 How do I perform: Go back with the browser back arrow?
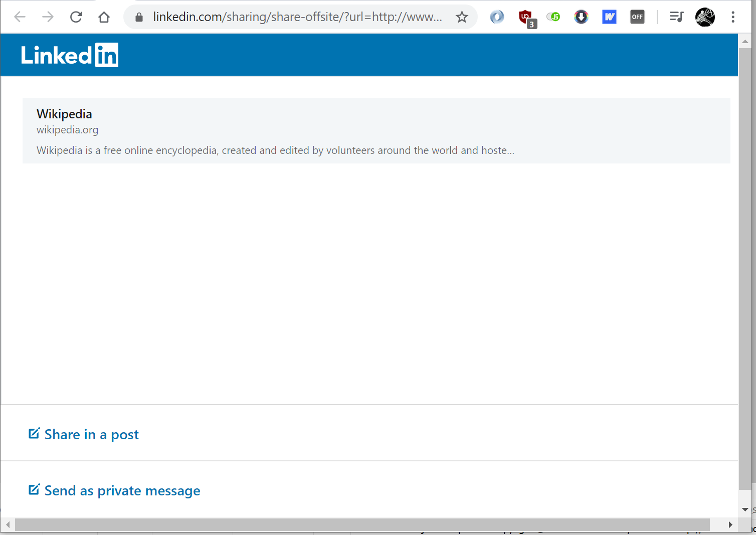[20, 17]
